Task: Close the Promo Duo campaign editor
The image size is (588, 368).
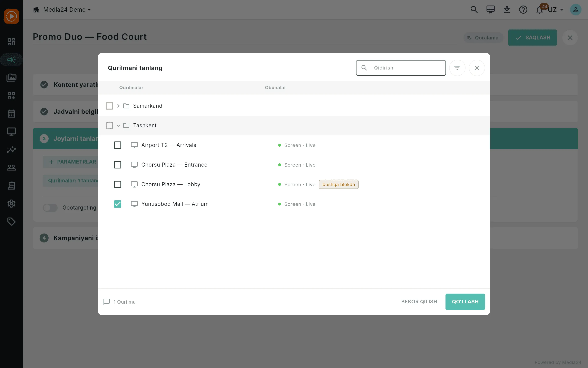Action: tap(570, 38)
